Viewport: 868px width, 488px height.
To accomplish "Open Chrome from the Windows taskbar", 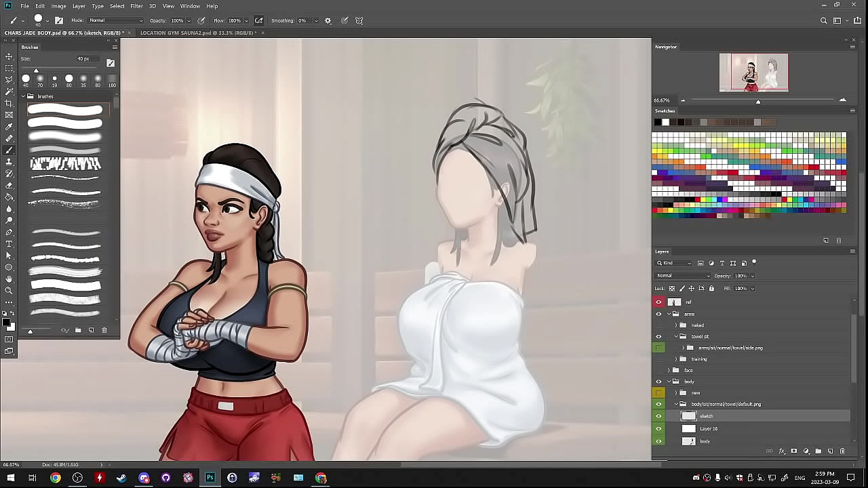I will (x=56, y=478).
